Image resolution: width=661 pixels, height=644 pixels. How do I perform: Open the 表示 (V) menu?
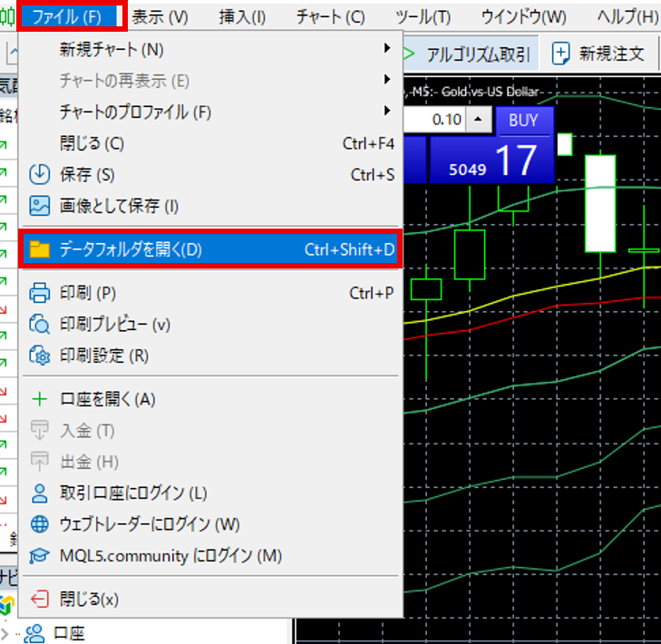point(160,16)
